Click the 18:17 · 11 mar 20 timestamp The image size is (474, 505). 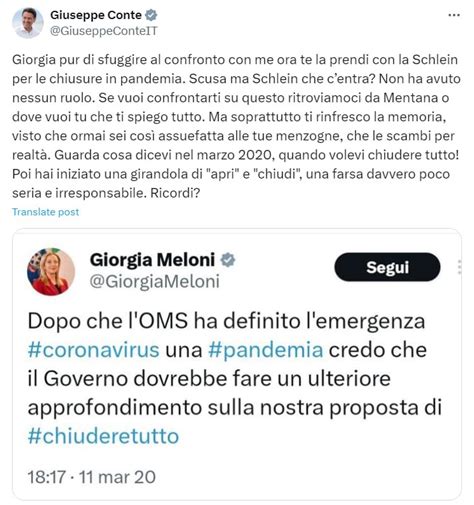[x=92, y=477]
